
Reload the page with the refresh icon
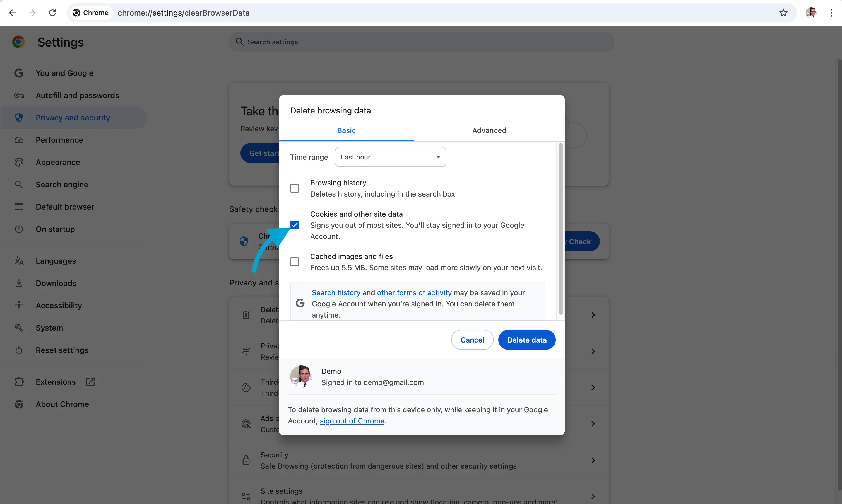point(52,13)
